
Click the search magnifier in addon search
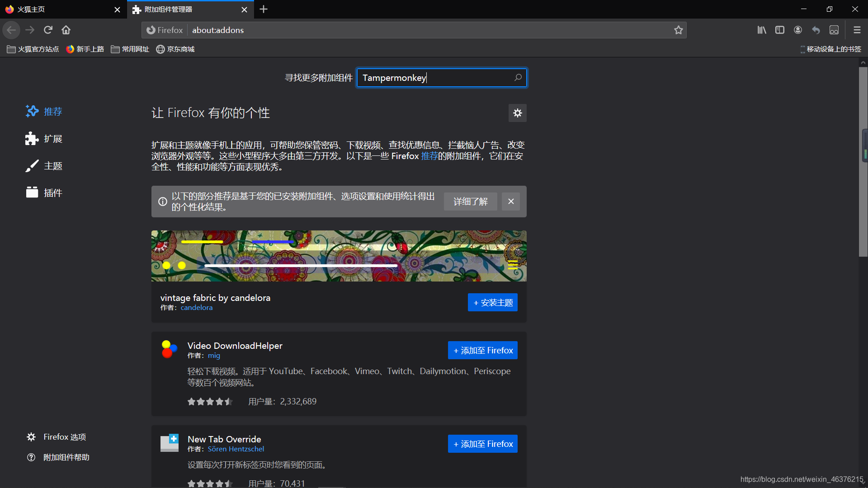pyautogui.click(x=518, y=78)
